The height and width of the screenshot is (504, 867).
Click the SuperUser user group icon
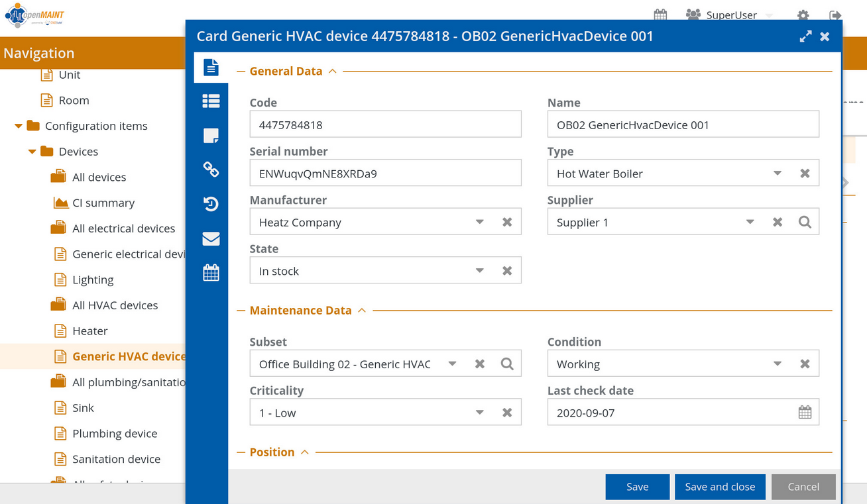click(x=693, y=15)
